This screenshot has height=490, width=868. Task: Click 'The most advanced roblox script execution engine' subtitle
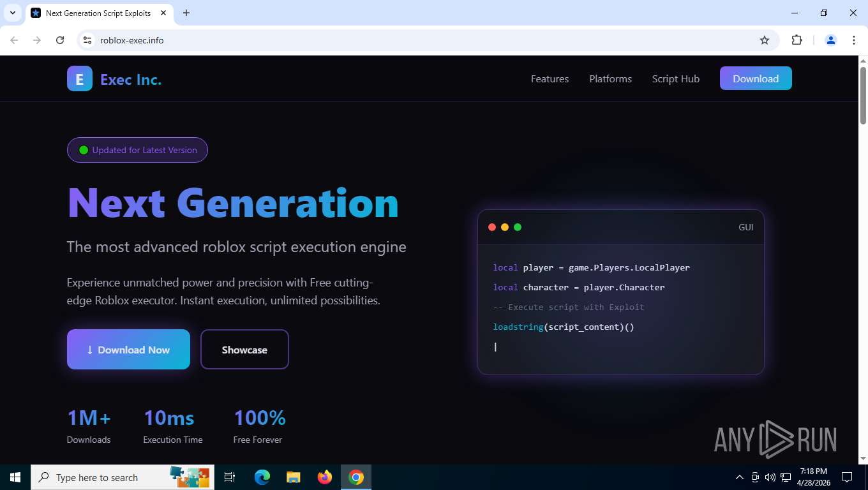(x=237, y=247)
